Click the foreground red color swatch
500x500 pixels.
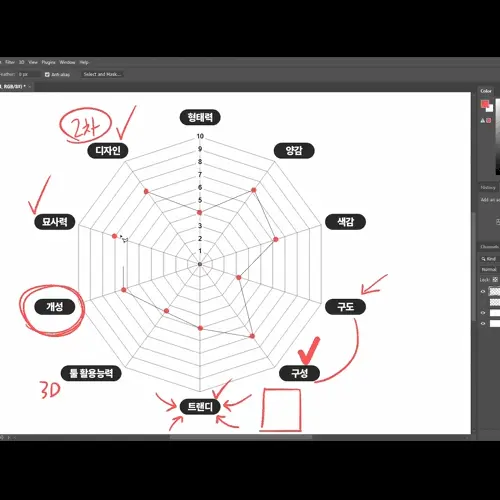pyautogui.click(x=485, y=104)
